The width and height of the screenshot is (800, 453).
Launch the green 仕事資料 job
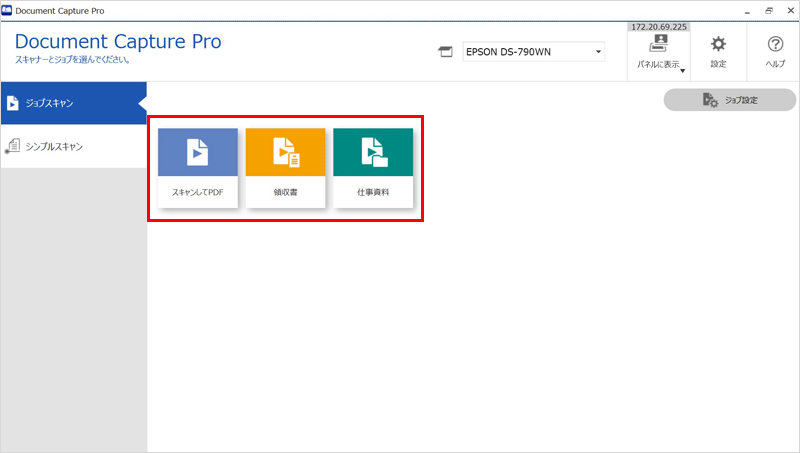[x=373, y=167]
